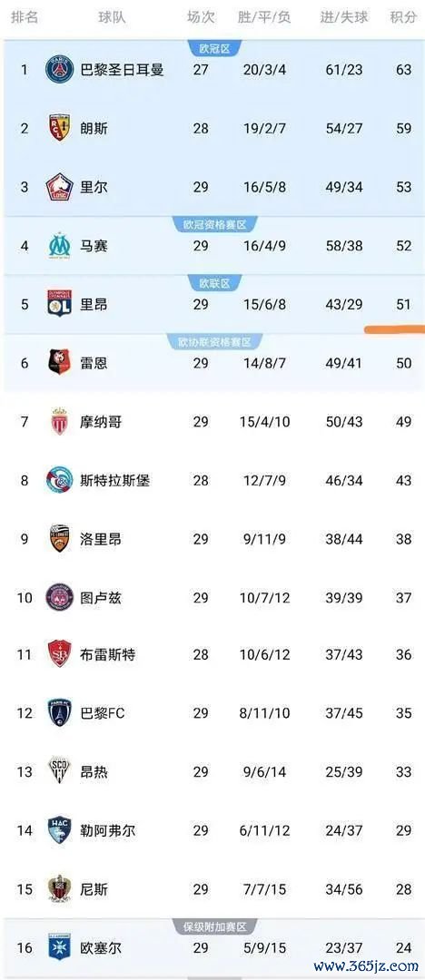This screenshot has width=425, height=980.
Task: Select the Monaco club crest
Action: (60, 421)
